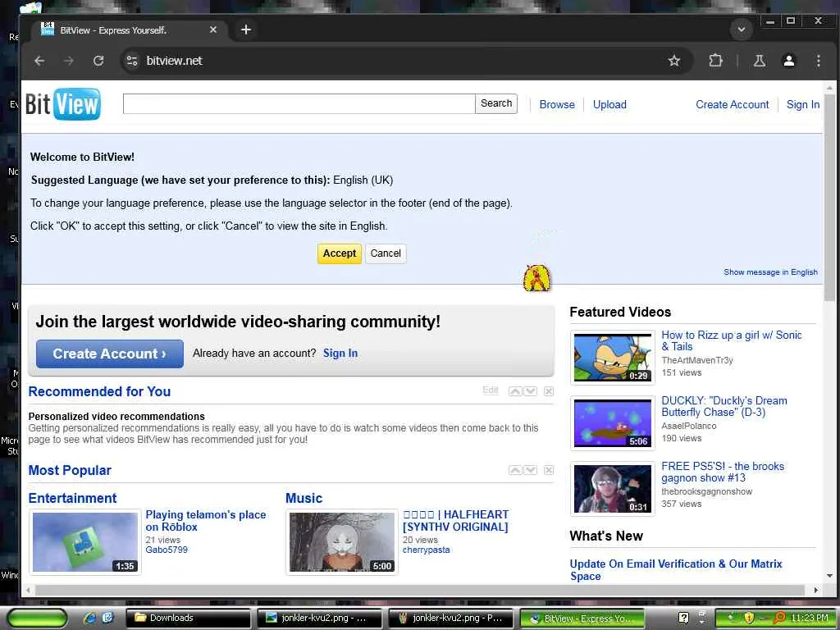Viewport: 840px width, 630px height.
Task: Click the green Start button
Action: 37,619
